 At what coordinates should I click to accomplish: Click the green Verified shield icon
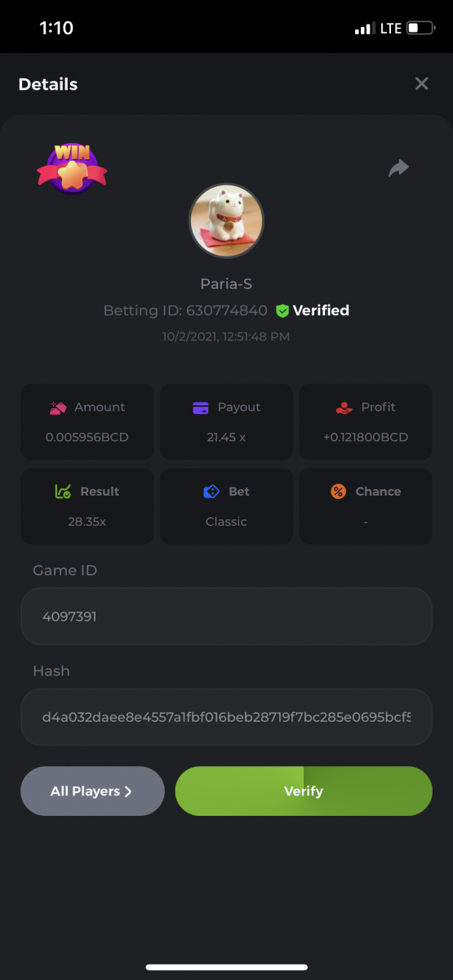click(282, 310)
